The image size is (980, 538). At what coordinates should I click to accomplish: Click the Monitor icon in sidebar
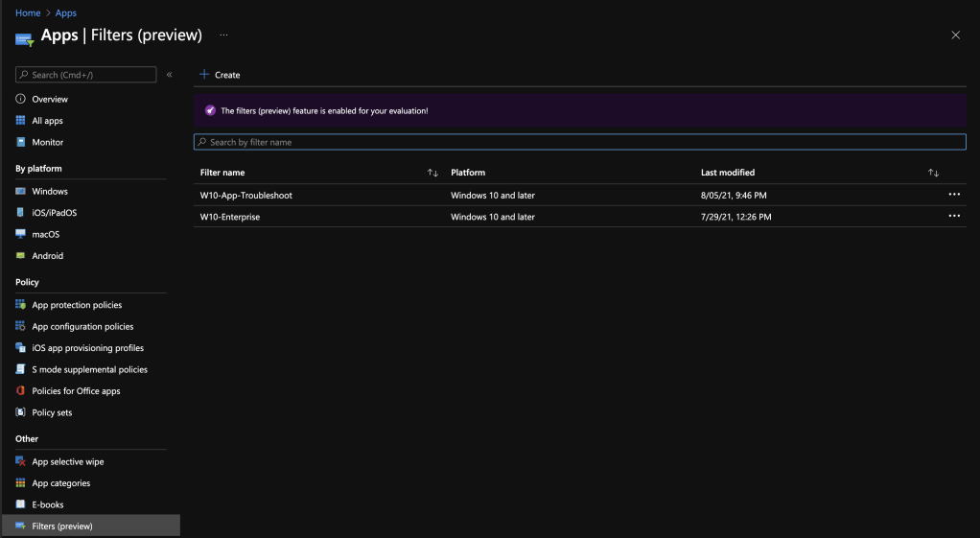20,142
